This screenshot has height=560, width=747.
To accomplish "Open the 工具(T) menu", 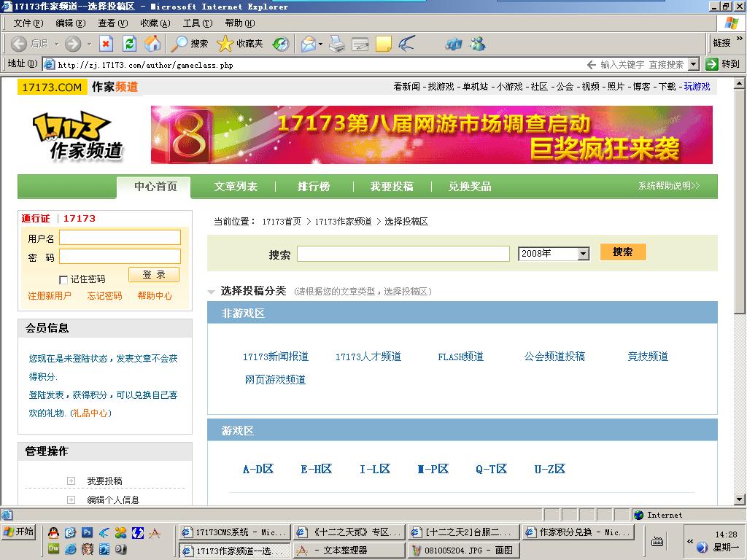I will 198,23.
